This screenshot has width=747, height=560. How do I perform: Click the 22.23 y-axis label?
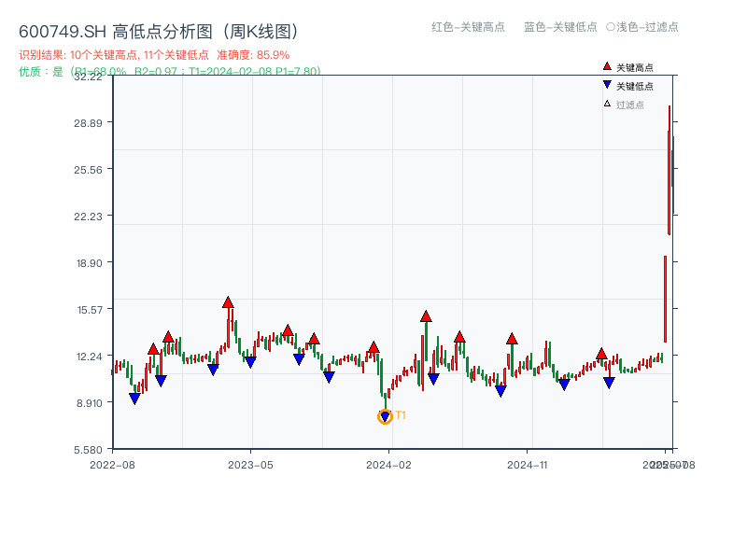click(88, 217)
